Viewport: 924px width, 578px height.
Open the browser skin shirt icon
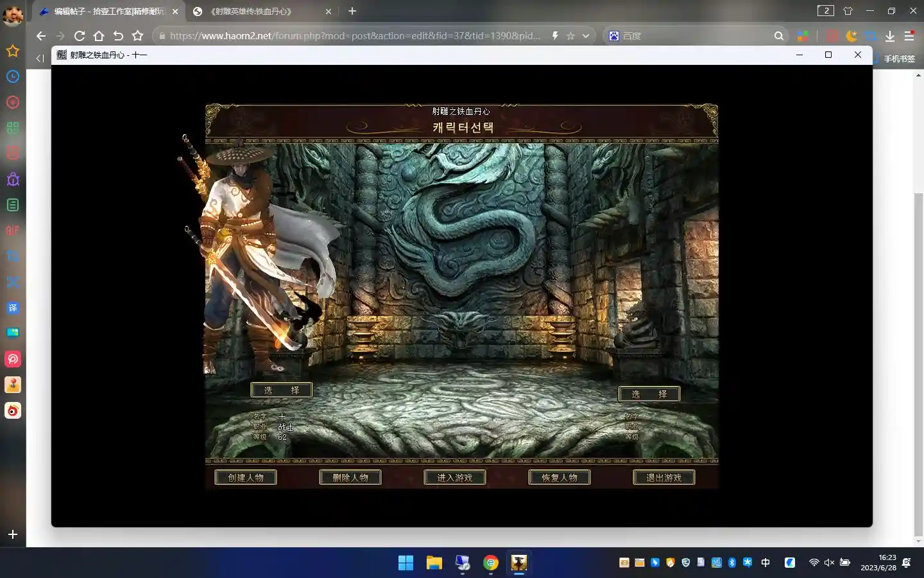click(848, 11)
